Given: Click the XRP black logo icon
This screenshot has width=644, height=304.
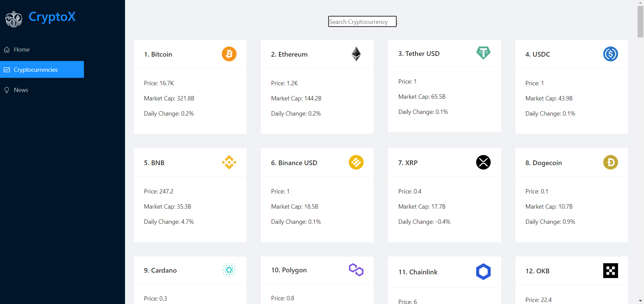Looking at the screenshot, I should tap(483, 162).
